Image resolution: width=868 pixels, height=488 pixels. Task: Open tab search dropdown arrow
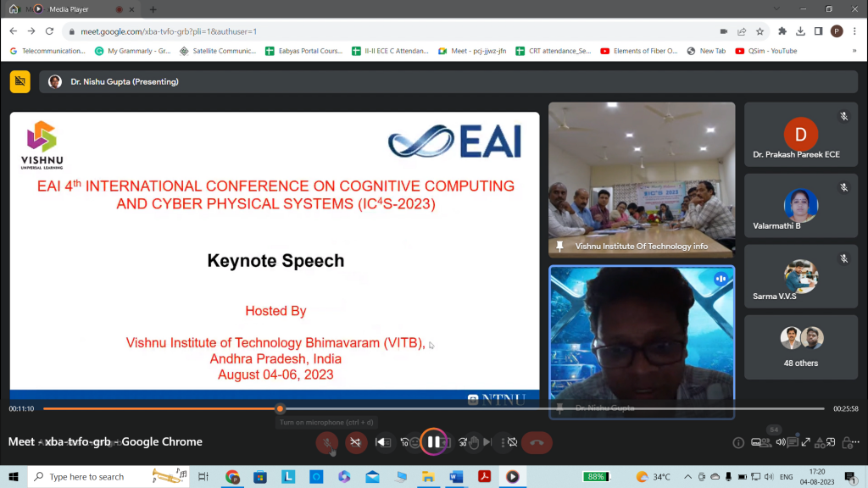coord(776,8)
